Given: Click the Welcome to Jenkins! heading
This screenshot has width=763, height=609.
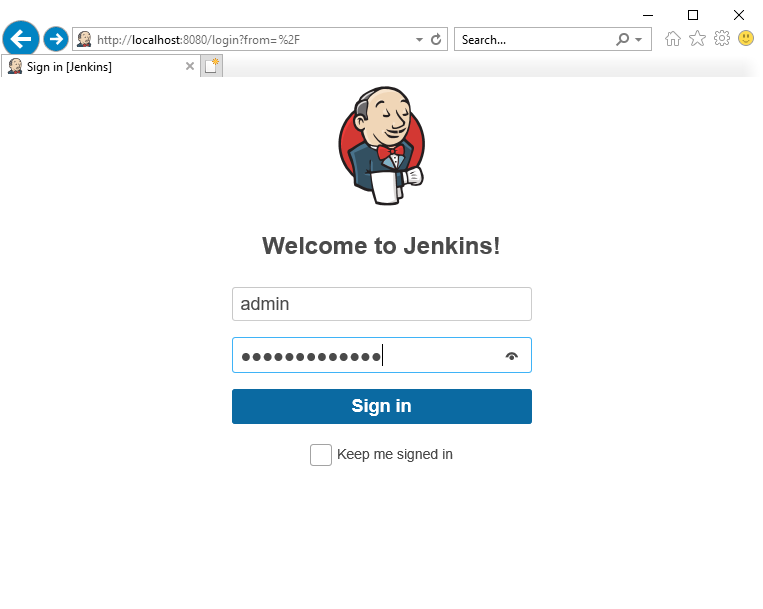Looking at the screenshot, I should (x=381, y=246).
